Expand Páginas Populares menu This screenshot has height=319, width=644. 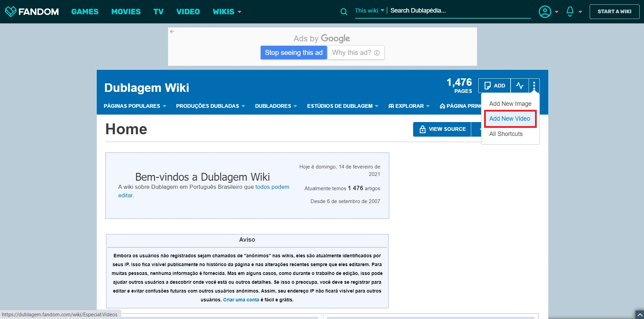coord(135,106)
